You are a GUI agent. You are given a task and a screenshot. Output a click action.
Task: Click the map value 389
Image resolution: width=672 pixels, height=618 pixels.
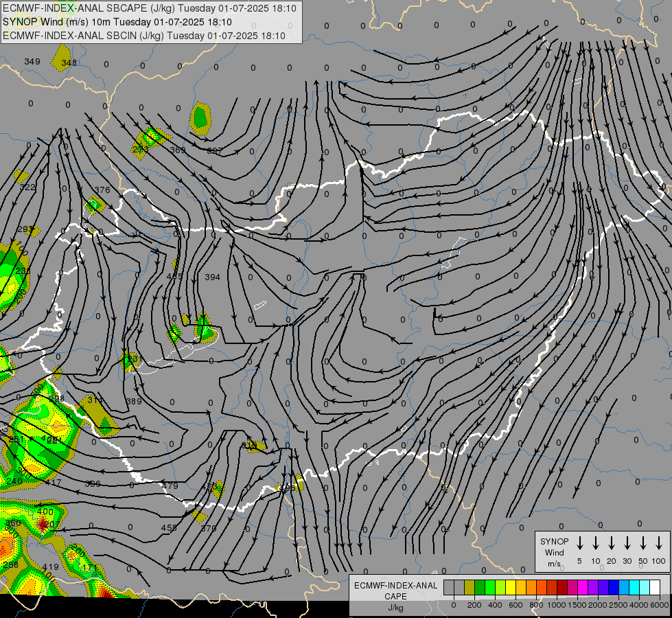click(134, 402)
